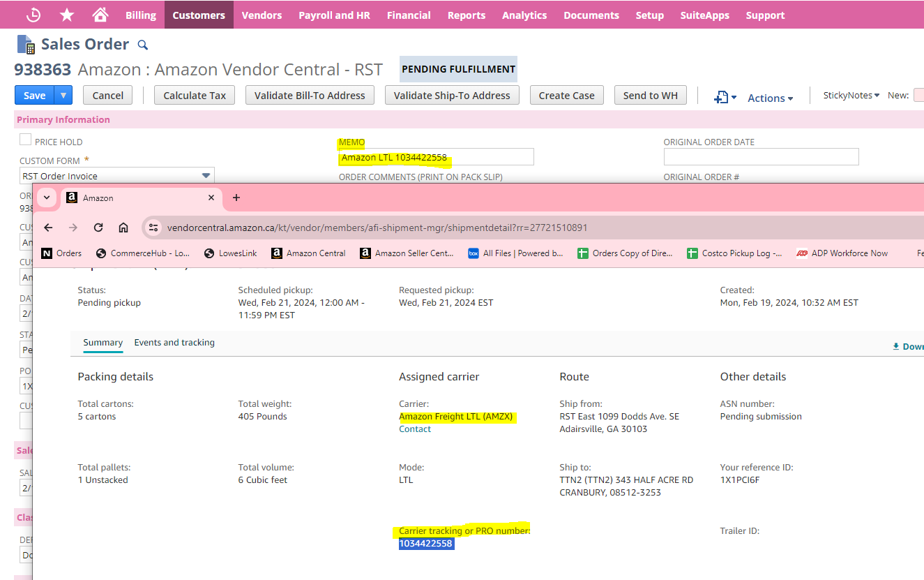Screen dimensions: 924x580
Task: Open the Payroll and HR menu
Action: pyautogui.click(x=334, y=15)
